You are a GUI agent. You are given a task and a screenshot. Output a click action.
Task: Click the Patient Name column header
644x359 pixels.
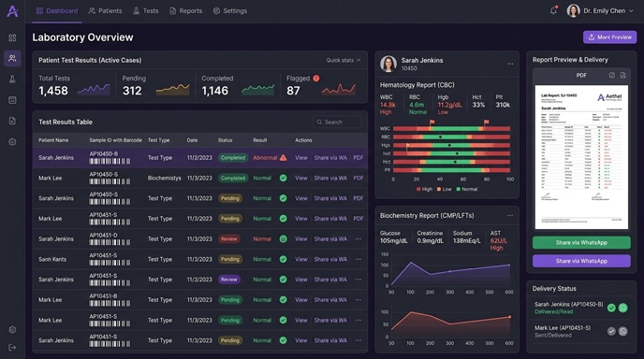(x=53, y=140)
